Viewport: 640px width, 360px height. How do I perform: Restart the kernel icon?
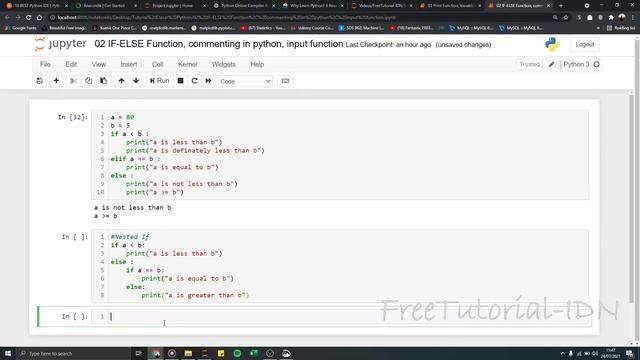(x=194, y=81)
